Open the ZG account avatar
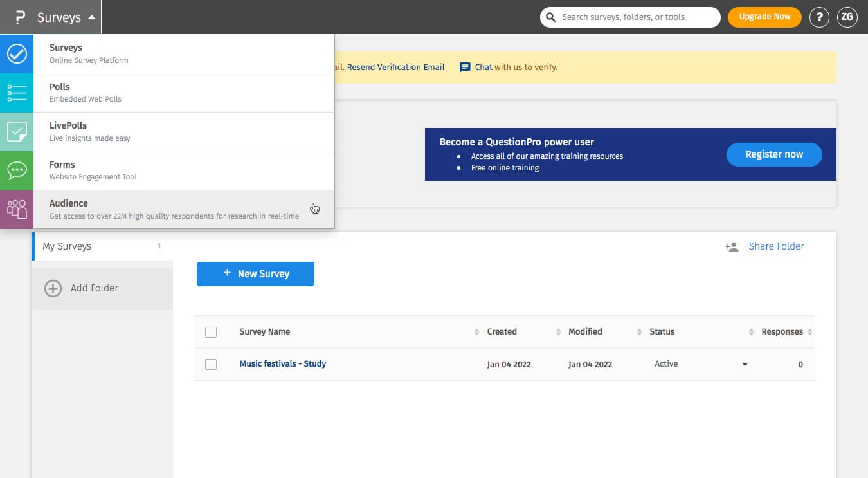Screen dimensions: 868x478 [847, 17]
